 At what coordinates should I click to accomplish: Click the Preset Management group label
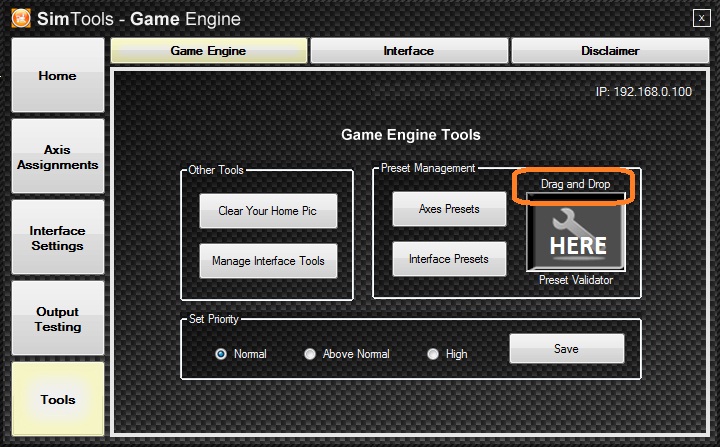pyautogui.click(x=428, y=168)
